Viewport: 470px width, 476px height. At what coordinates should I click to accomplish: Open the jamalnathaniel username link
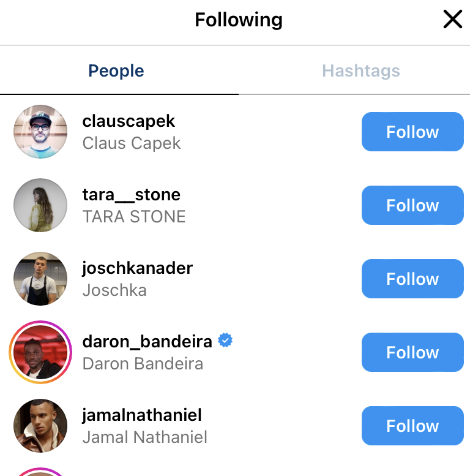point(142,415)
